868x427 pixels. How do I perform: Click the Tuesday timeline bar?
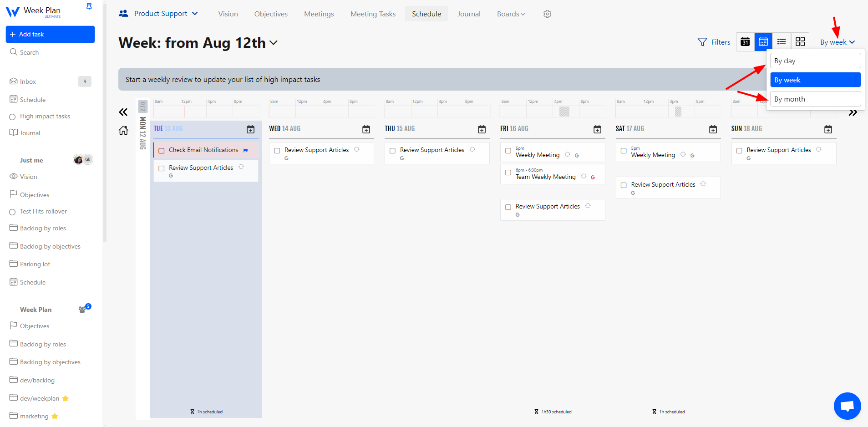point(206,111)
